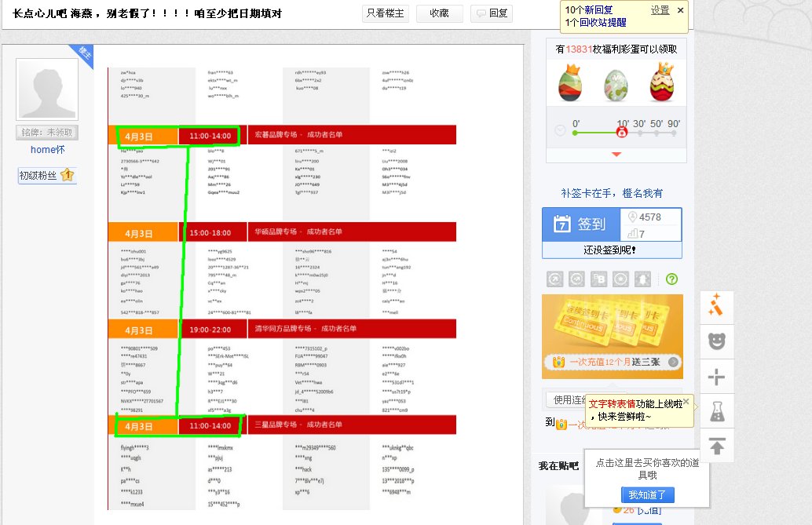Click the calendar icon on the 签到 button
Viewport: 812px width, 525px height.
[x=563, y=224]
